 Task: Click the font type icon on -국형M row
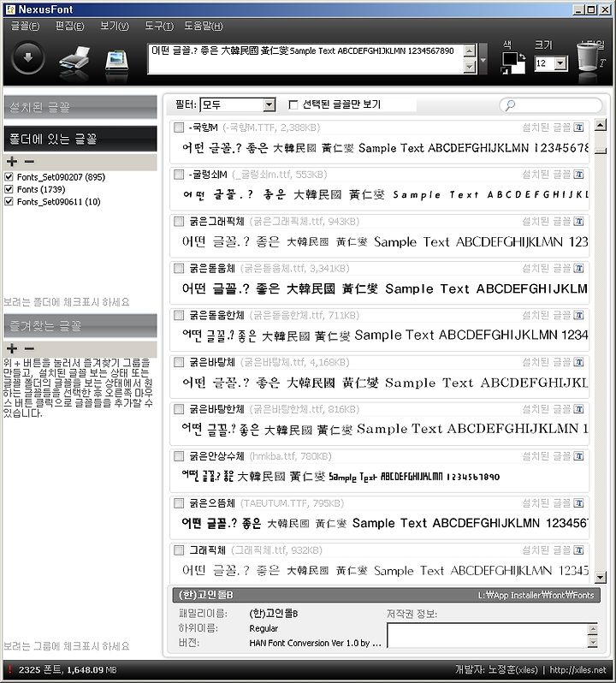tap(578, 128)
